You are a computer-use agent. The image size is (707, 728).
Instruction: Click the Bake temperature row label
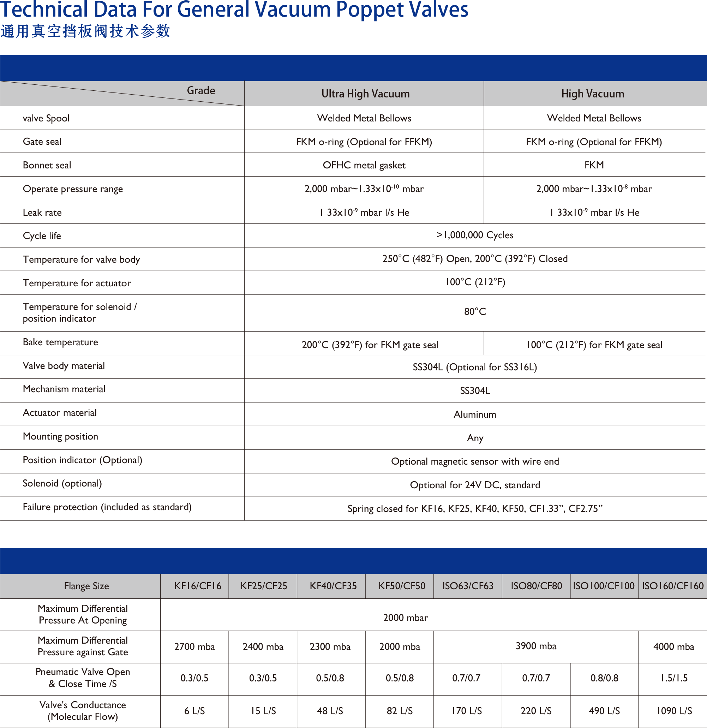[60, 342]
